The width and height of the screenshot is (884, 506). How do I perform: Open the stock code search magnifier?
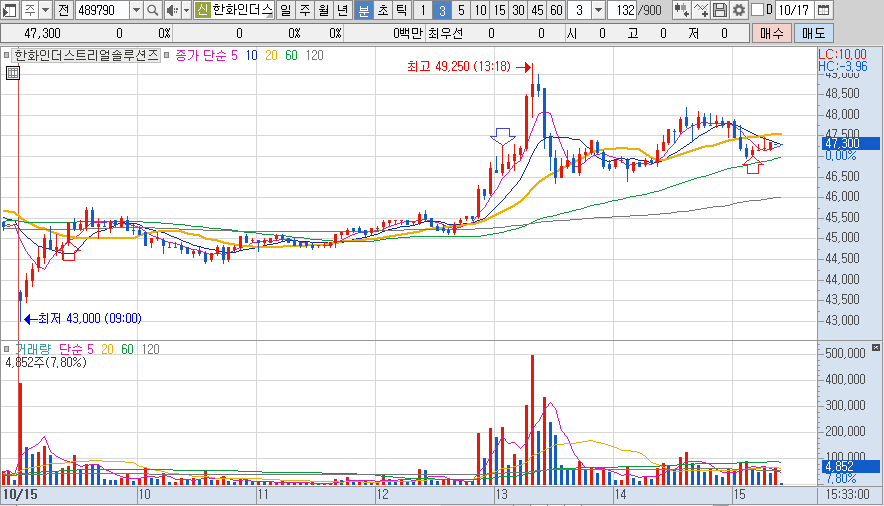click(x=152, y=10)
